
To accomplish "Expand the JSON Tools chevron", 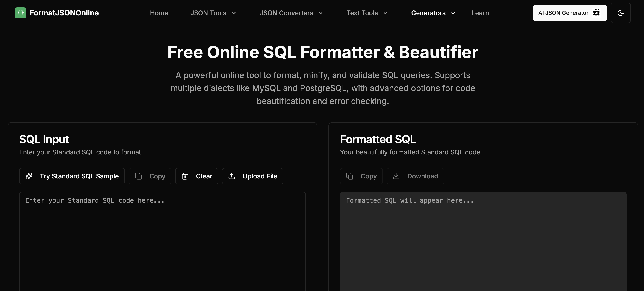I will point(234,13).
